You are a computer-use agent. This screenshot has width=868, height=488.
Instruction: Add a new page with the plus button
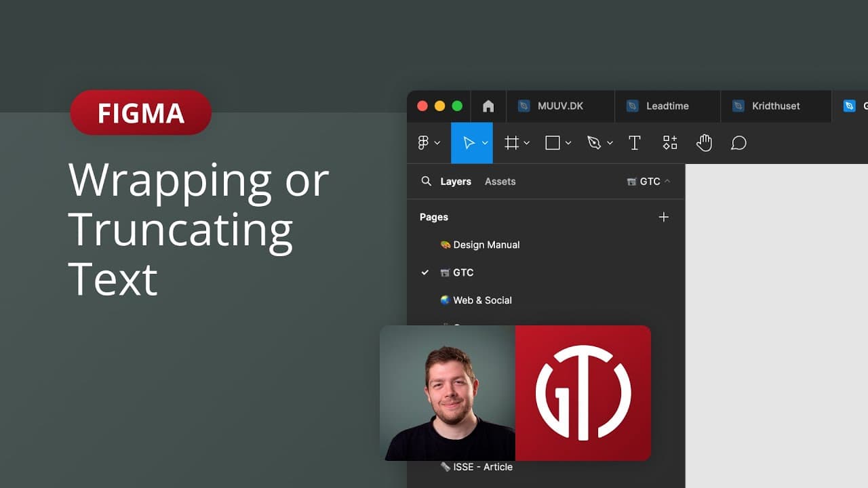coord(663,217)
